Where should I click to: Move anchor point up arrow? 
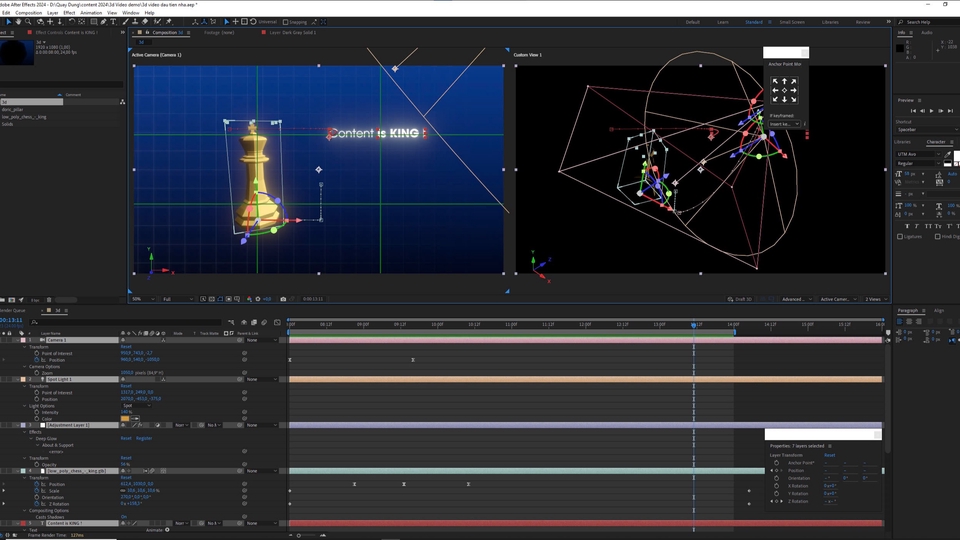[784, 81]
